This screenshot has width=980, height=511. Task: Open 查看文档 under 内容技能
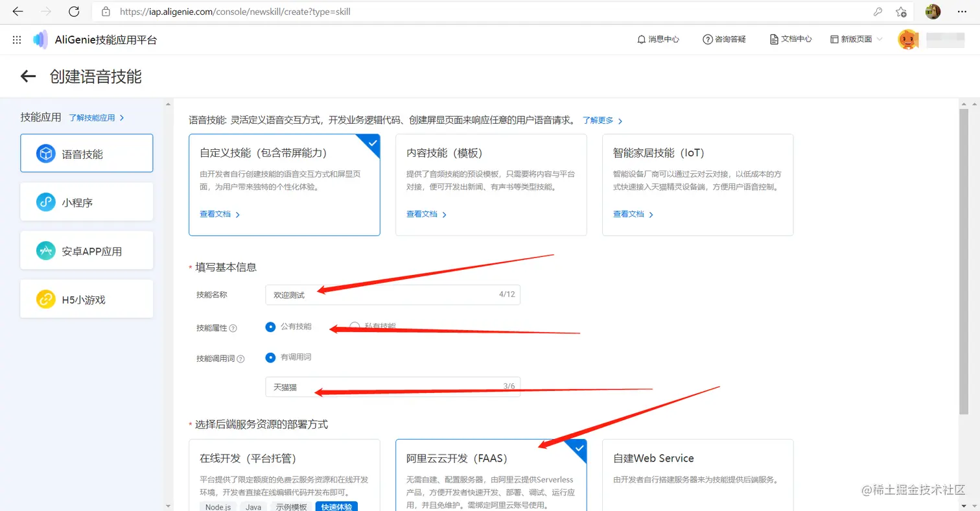coord(426,214)
